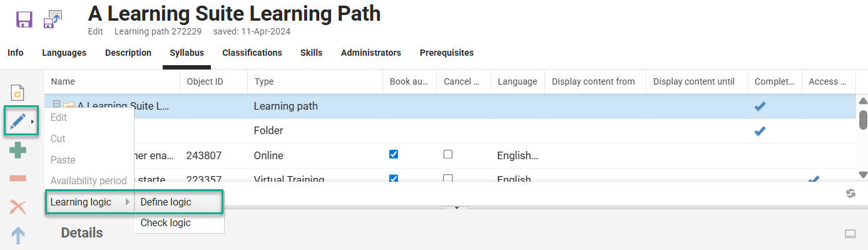Click Display content until column header
Image resolution: width=868 pixels, height=250 pixels.
[x=697, y=81]
